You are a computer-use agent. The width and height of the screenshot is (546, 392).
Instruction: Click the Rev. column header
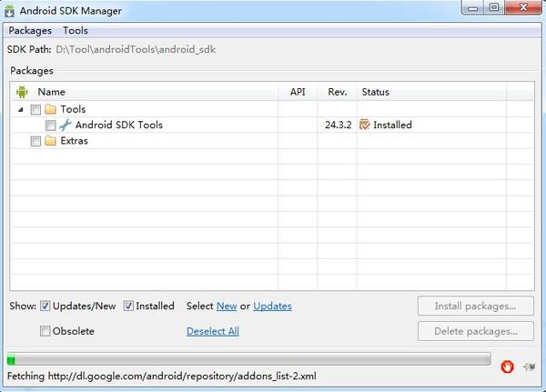click(338, 92)
